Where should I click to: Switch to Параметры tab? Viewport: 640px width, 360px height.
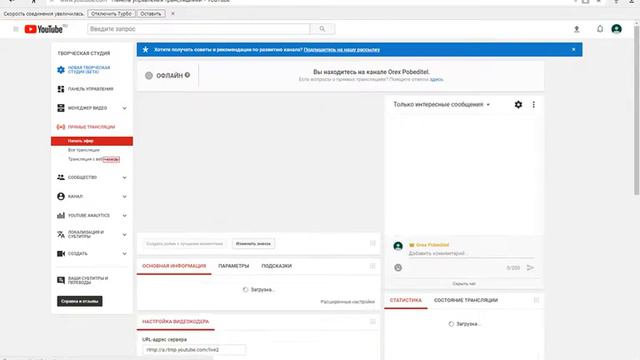pyautogui.click(x=233, y=266)
